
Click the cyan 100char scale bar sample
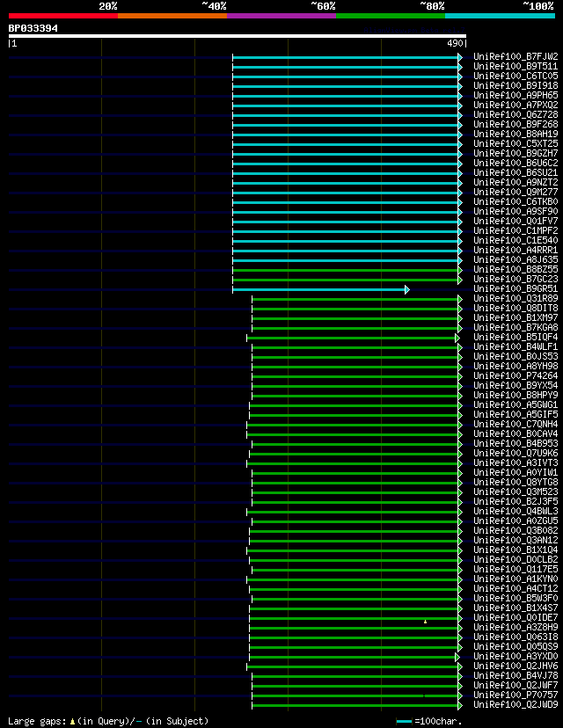(404, 722)
